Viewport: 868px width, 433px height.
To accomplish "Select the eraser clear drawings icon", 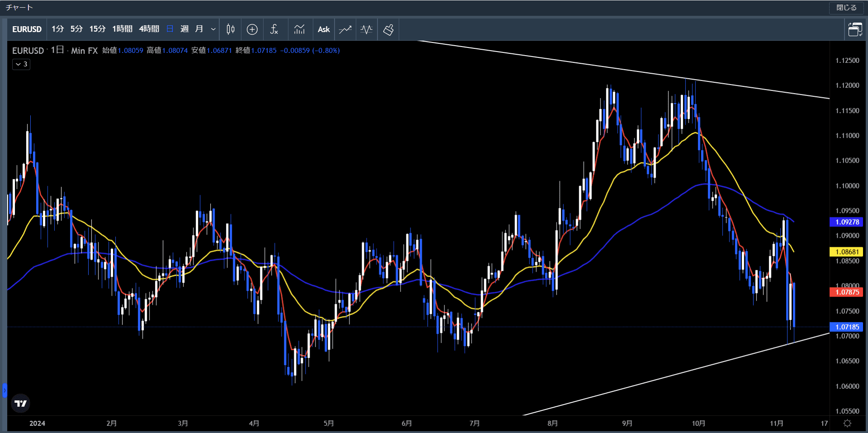I will 388,29.
